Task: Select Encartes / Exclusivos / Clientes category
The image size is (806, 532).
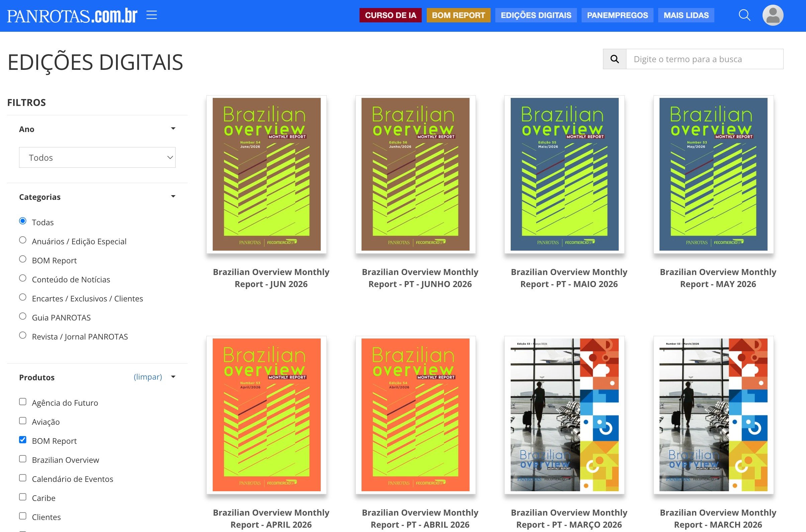Action: coord(23,297)
